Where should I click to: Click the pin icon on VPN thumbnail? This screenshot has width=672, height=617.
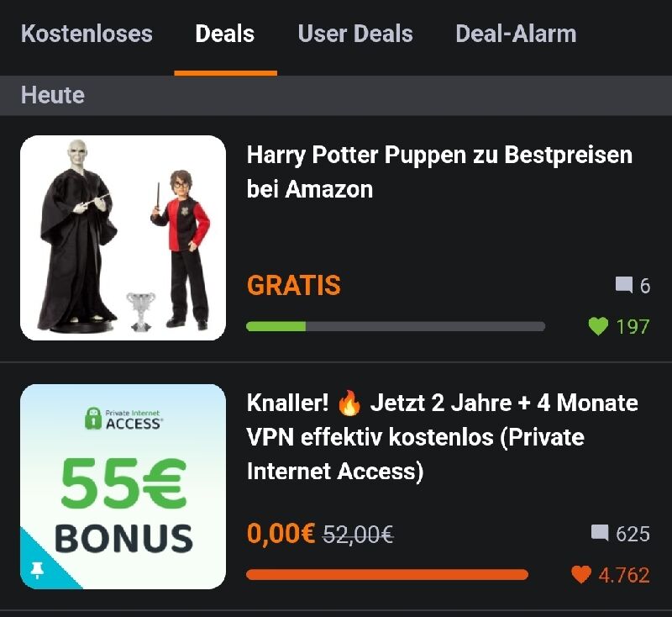[x=38, y=570]
